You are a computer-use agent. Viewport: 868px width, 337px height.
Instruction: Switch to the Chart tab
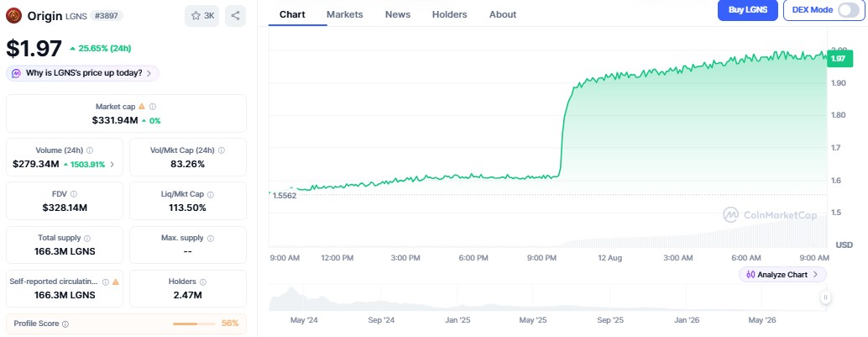coord(292,14)
